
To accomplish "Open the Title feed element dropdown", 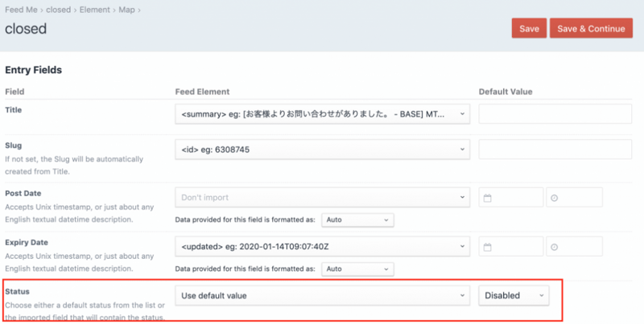I will tap(322, 114).
